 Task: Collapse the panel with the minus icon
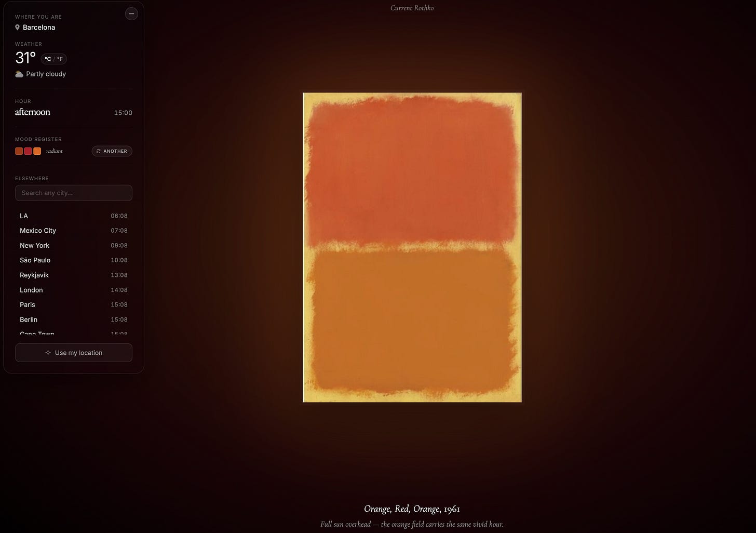pyautogui.click(x=131, y=14)
